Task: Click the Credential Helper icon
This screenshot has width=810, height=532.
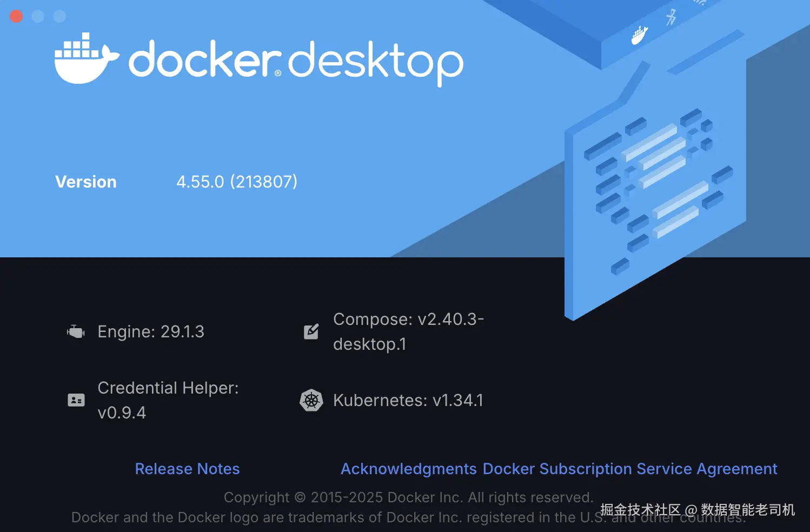Action: [x=76, y=400]
